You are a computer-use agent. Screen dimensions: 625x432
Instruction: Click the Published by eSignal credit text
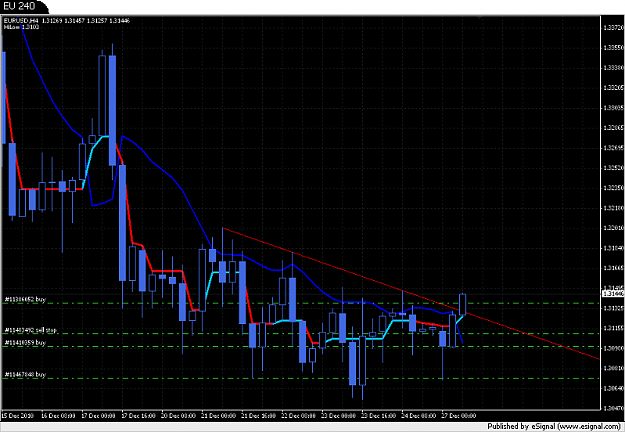pyautogui.click(x=554, y=426)
